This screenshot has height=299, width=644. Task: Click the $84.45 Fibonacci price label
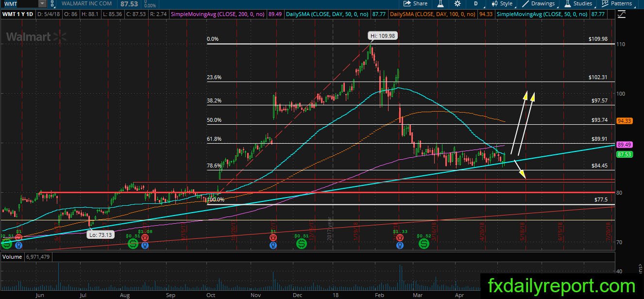click(599, 166)
